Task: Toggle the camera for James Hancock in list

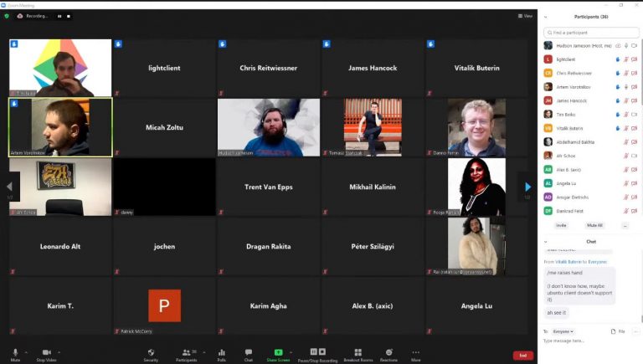Action: pyautogui.click(x=635, y=101)
